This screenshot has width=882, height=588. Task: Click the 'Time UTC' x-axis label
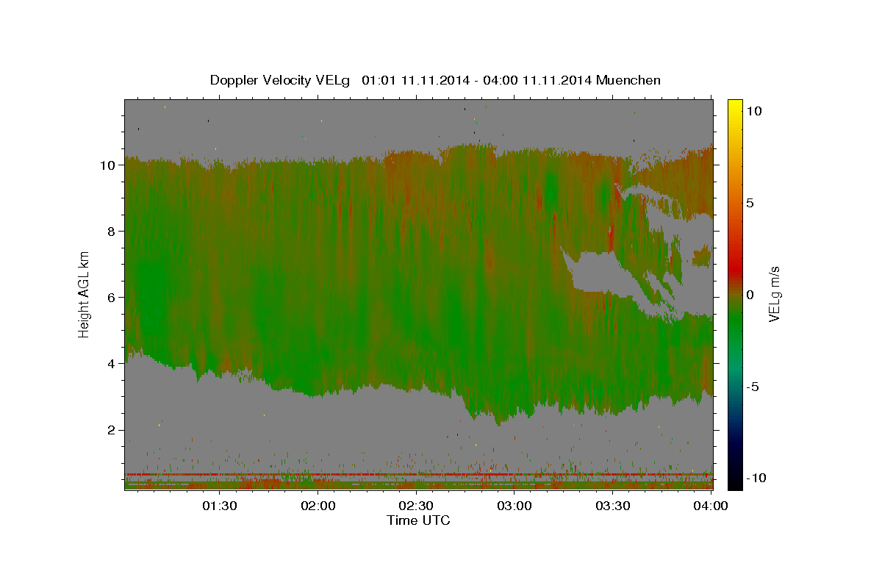(418, 520)
